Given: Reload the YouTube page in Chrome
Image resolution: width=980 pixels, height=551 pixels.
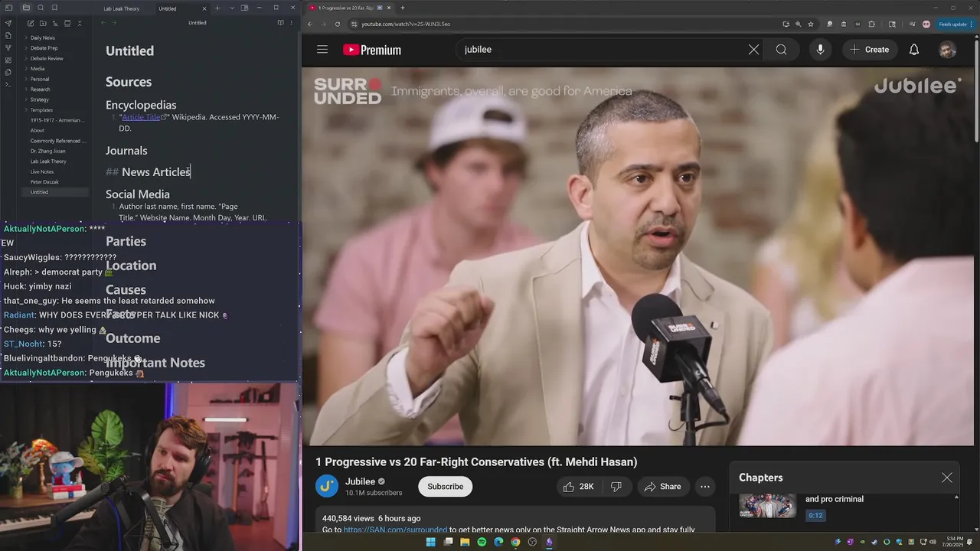Looking at the screenshot, I should coord(338,24).
